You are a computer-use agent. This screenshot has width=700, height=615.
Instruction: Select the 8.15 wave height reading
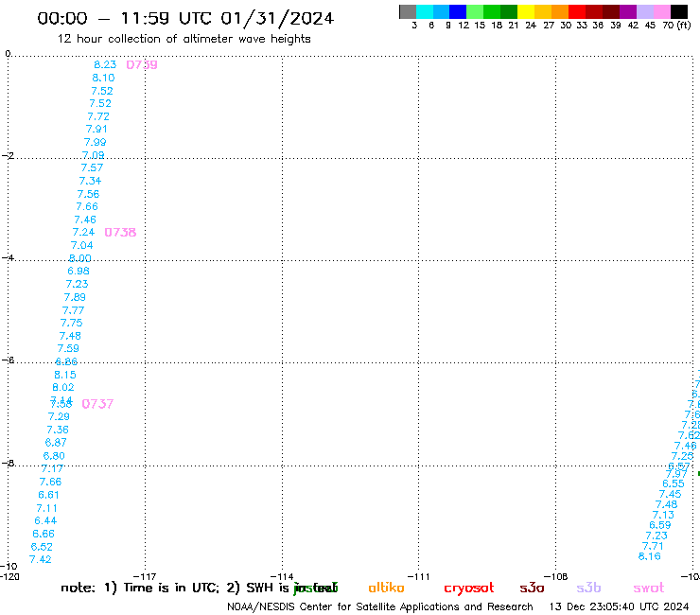click(x=64, y=375)
